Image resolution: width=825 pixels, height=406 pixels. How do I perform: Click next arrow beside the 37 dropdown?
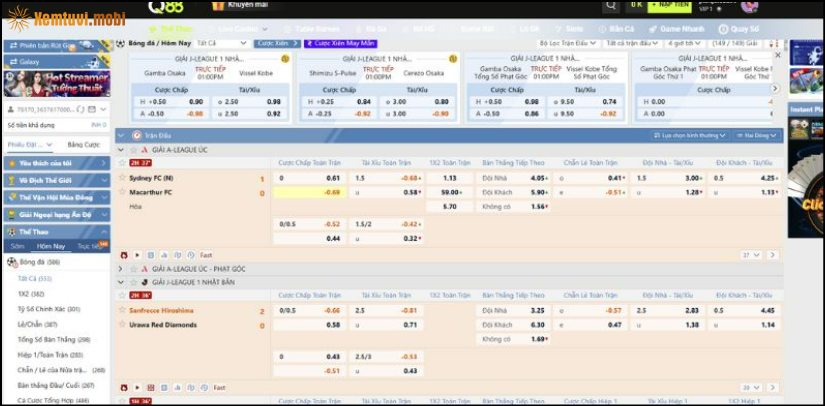click(772, 255)
